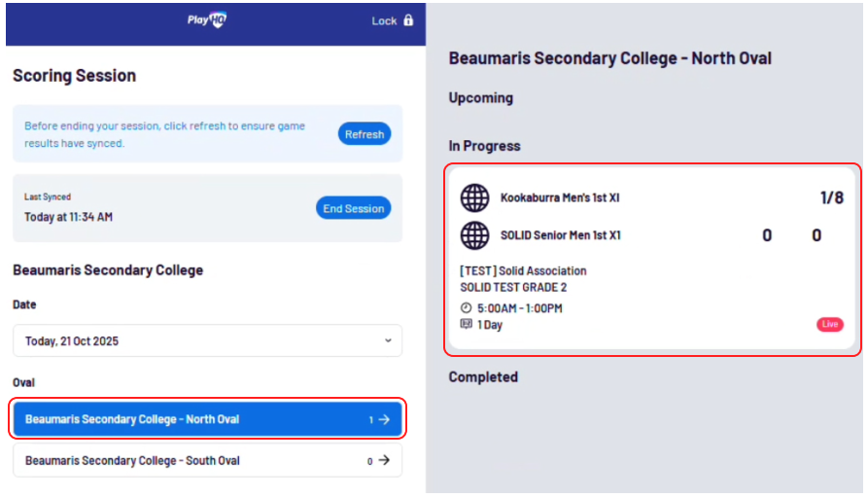Click the arrow on North Oval row

(x=384, y=419)
